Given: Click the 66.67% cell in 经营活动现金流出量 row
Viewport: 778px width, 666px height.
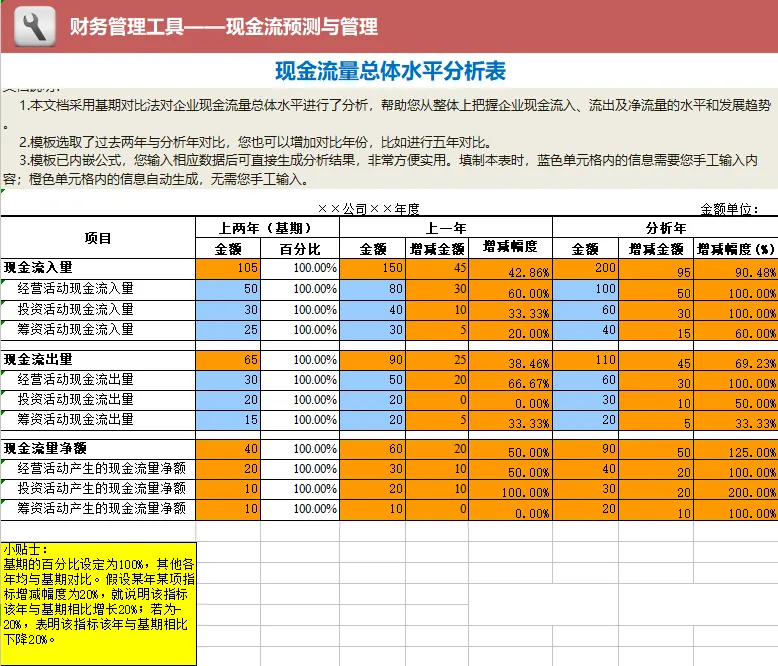Looking at the screenshot, I should [511, 380].
